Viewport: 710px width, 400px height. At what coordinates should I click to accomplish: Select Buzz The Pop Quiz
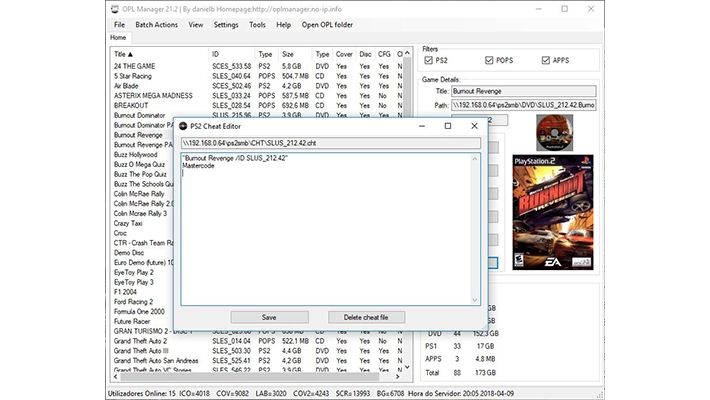pos(140,174)
